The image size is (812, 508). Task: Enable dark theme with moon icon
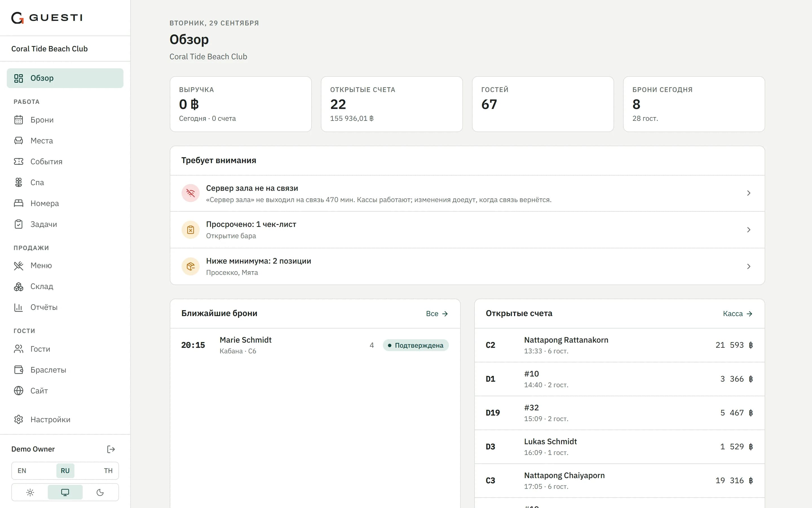100,492
